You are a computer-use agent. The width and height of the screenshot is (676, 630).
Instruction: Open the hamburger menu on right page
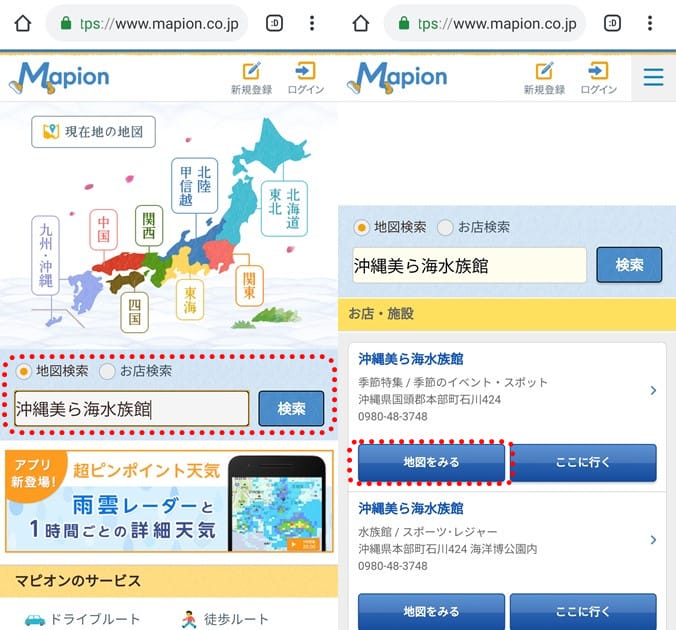654,78
